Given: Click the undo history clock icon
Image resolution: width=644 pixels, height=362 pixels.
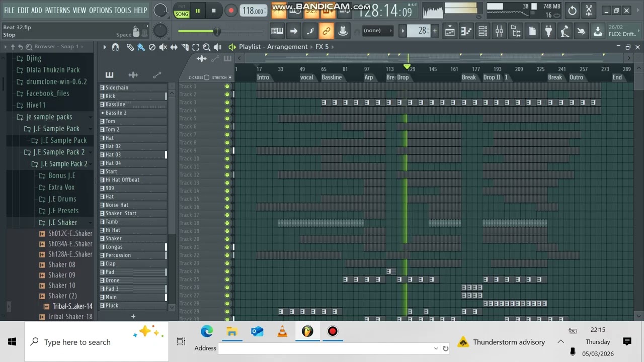Looking at the screenshot, I should pyautogui.click(x=572, y=10).
